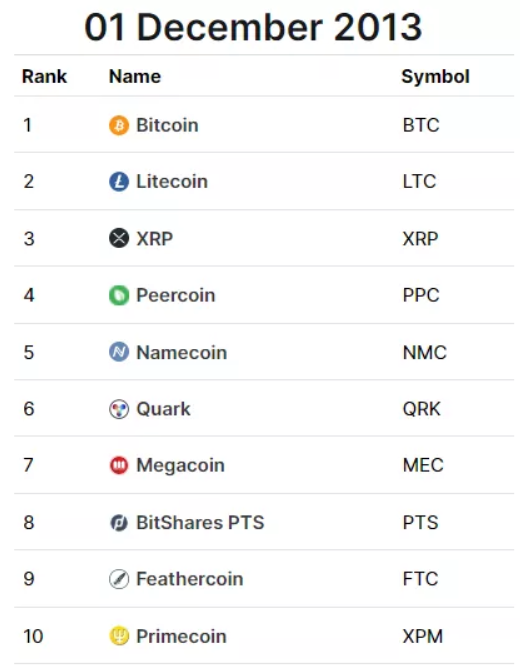The width and height of the screenshot is (520, 670).
Task: Sort by the Symbol column header
Action: click(435, 77)
